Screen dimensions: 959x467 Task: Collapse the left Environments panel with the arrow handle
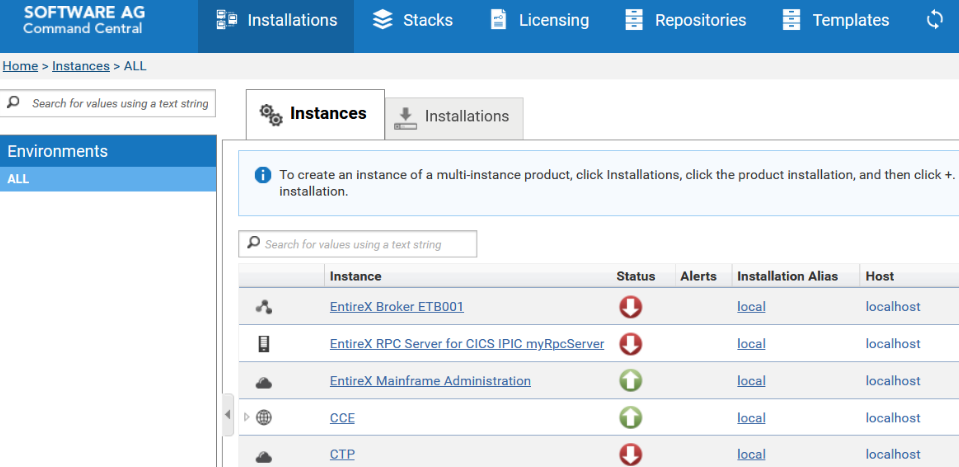tap(228, 415)
